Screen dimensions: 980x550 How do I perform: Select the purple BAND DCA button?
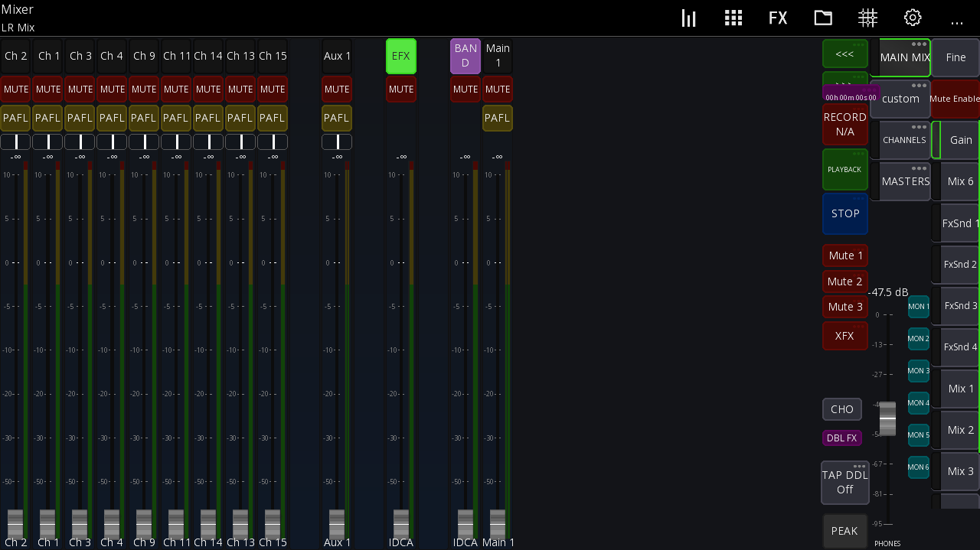tap(465, 57)
